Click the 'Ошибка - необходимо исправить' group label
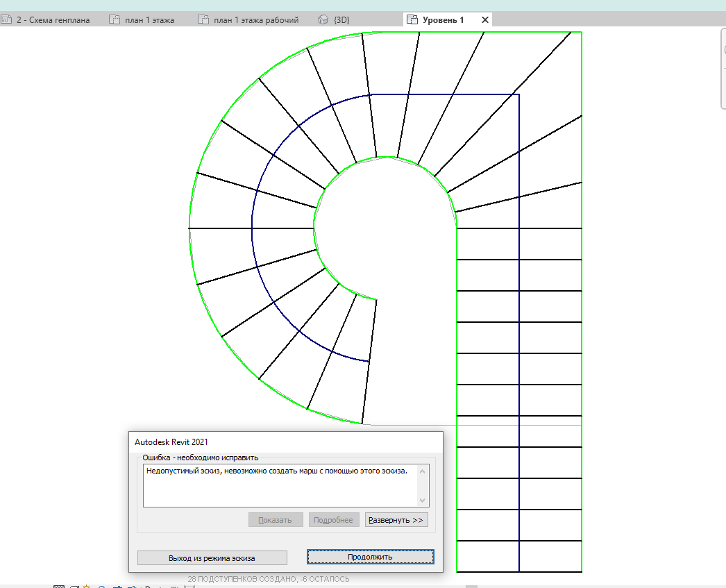 pos(201,457)
